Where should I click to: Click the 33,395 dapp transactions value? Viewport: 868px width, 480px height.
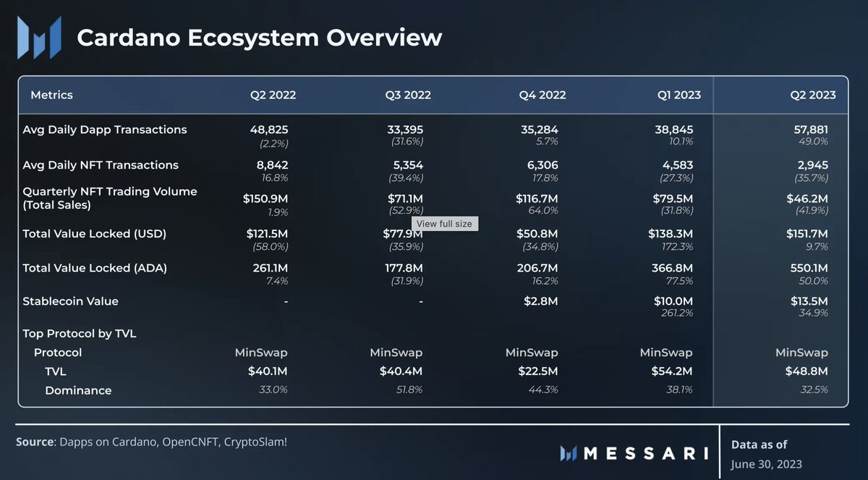point(404,130)
